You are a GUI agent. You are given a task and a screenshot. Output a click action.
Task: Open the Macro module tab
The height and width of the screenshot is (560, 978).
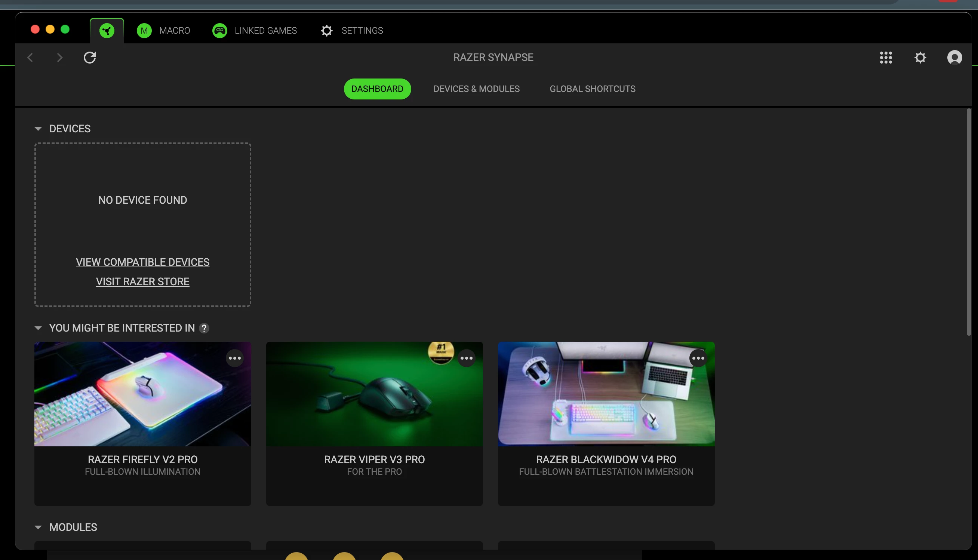(163, 30)
